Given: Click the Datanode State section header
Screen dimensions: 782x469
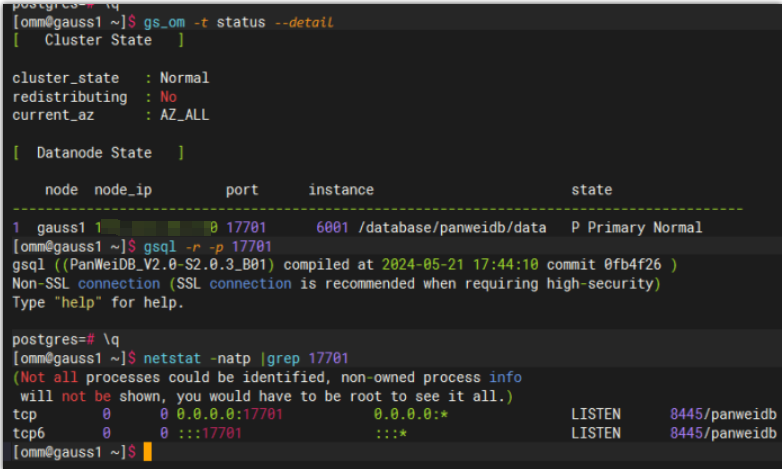Looking at the screenshot, I should pos(98,153).
